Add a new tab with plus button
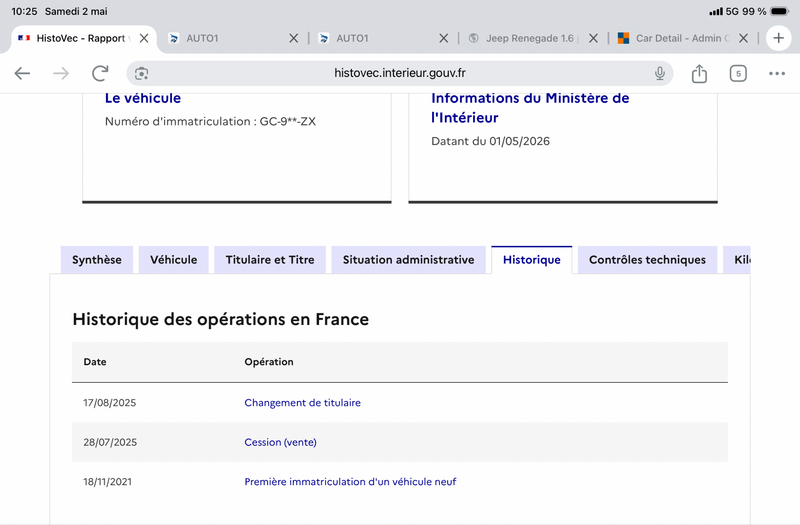This screenshot has height=525, width=800. [x=779, y=38]
